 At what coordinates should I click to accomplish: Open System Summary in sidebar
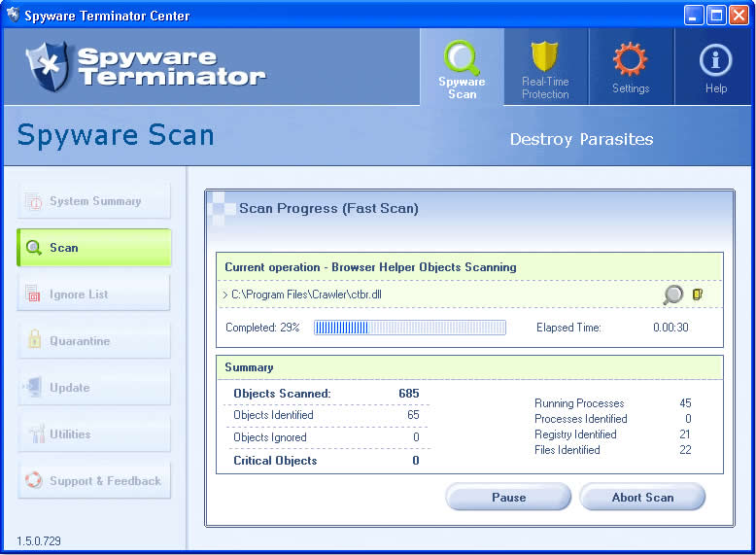coord(94,200)
